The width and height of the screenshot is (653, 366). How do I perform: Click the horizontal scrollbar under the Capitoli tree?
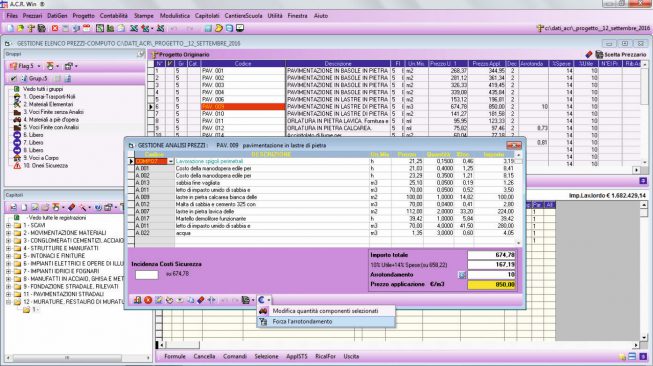tap(77, 358)
